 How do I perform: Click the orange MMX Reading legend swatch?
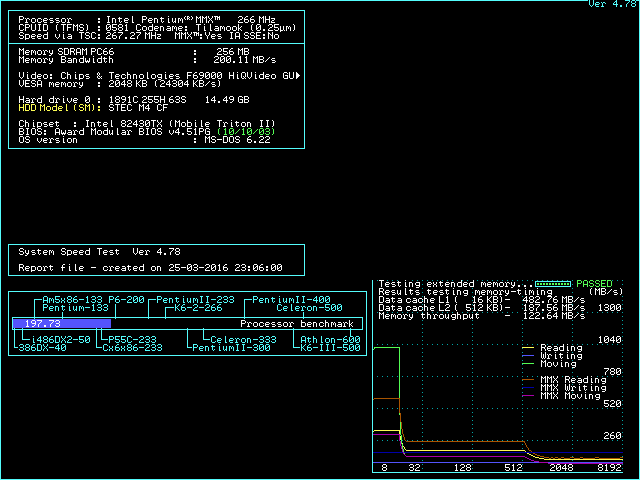tap(528, 380)
